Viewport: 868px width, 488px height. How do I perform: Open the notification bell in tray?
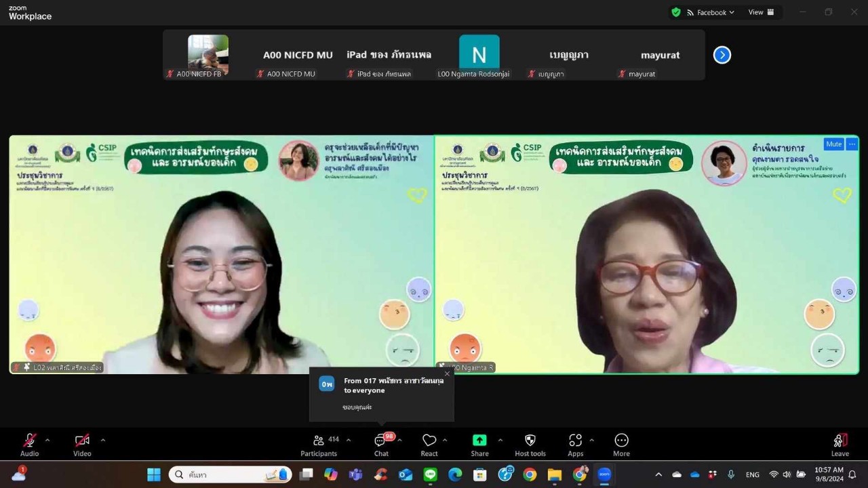[852, 474]
